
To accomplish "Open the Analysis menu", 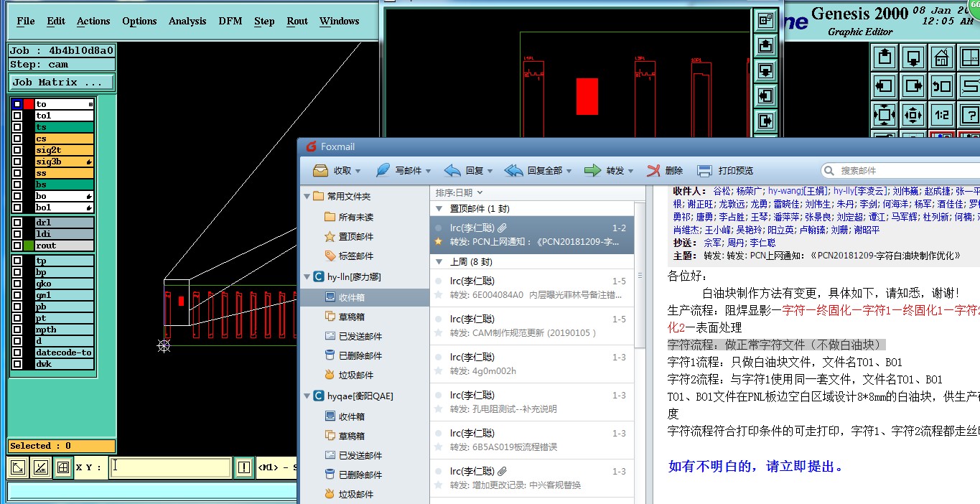I will pyautogui.click(x=187, y=21).
